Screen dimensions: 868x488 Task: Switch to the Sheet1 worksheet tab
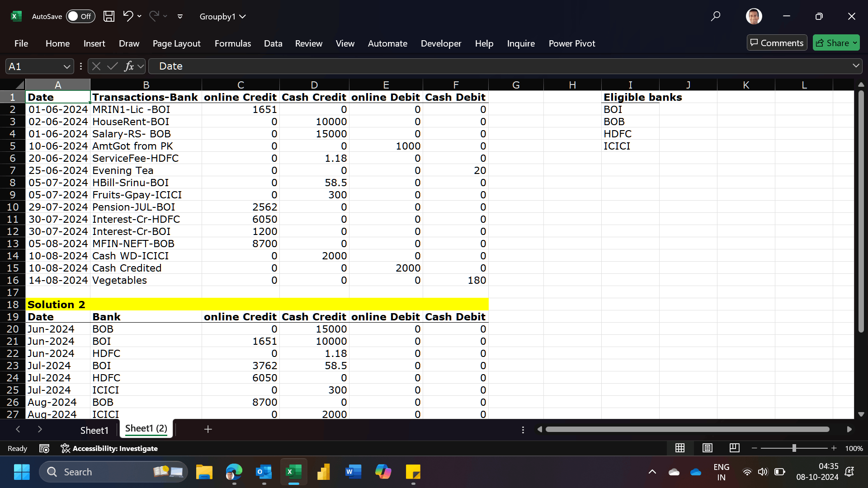tap(94, 430)
